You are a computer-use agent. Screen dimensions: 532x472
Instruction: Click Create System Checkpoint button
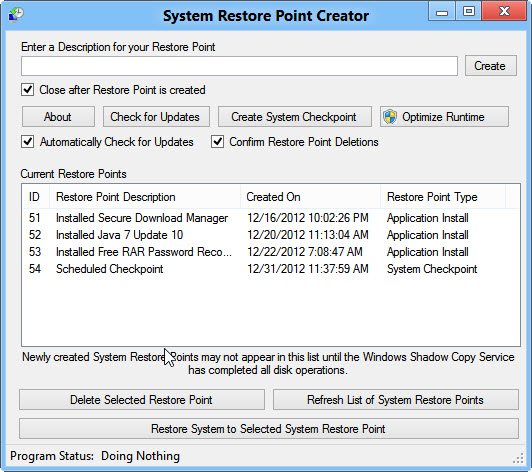point(294,117)
